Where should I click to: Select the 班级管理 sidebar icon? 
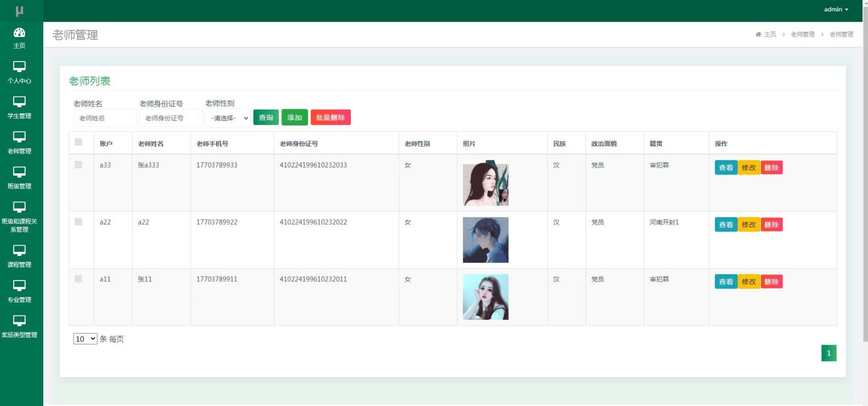pyautogui.click(x=19, y=172)
